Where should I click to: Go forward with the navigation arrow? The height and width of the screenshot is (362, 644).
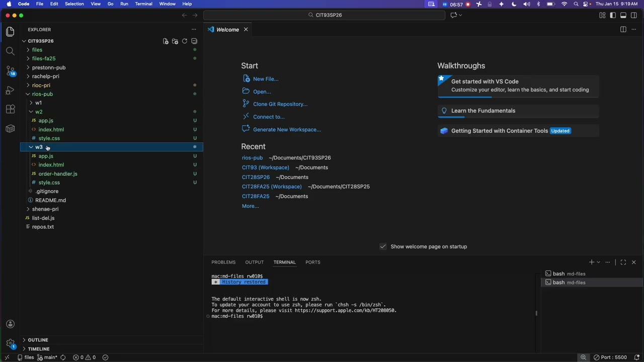point(195,15)
